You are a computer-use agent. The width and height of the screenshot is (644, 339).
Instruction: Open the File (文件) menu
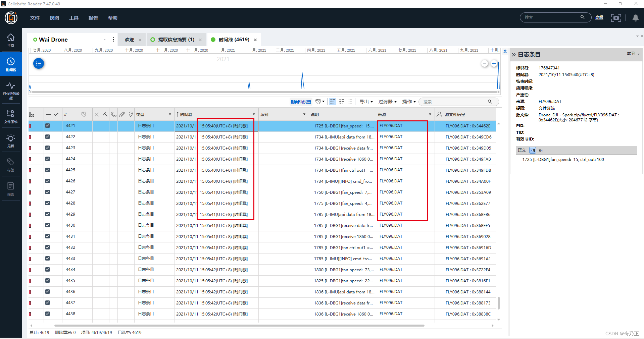[x=35, y=18]
